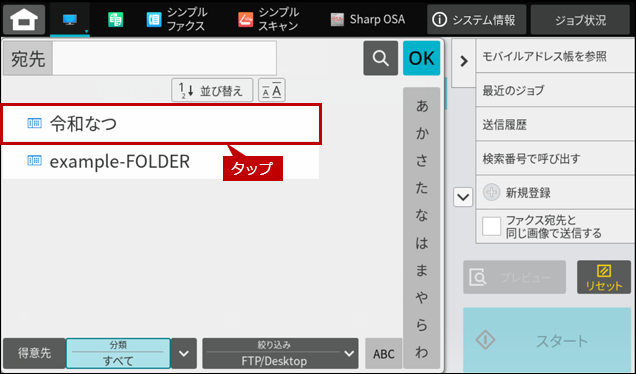This screenshot has height=374, width=636.
Task: Open Job Status (ジョブ状況) tab
Action: tap(580, 19)
